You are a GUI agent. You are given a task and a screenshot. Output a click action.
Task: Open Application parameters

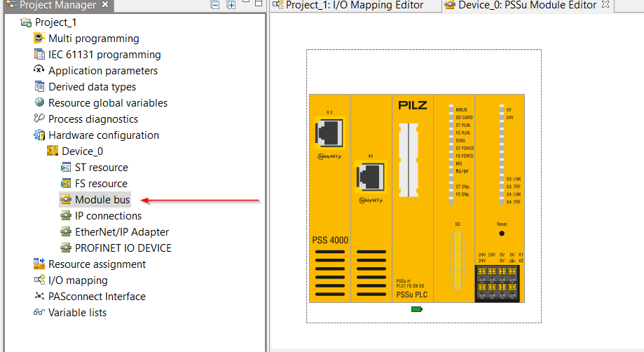click(103, 71)
